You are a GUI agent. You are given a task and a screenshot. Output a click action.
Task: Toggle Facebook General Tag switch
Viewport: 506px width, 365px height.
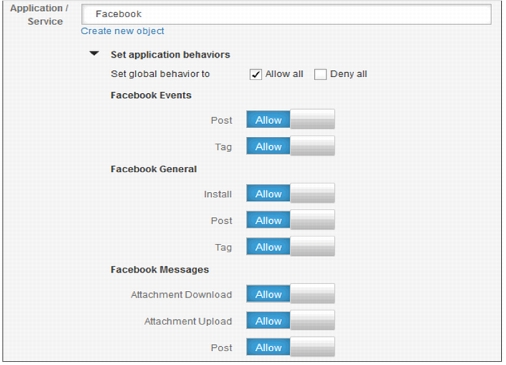pyautogui.click(x=290, y=247)
